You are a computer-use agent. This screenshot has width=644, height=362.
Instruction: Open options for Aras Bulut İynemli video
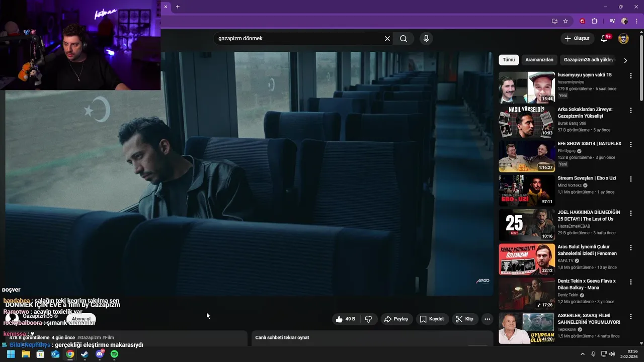click(x=631, y=248)
